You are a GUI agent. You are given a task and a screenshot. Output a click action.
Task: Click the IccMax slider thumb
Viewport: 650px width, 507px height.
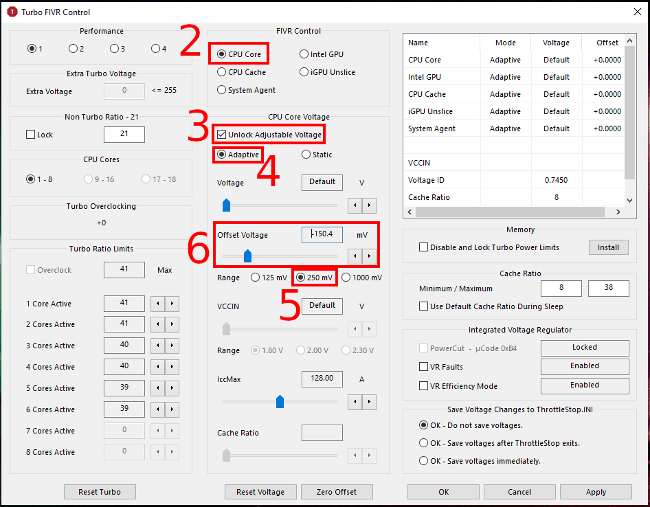point(280,402)
